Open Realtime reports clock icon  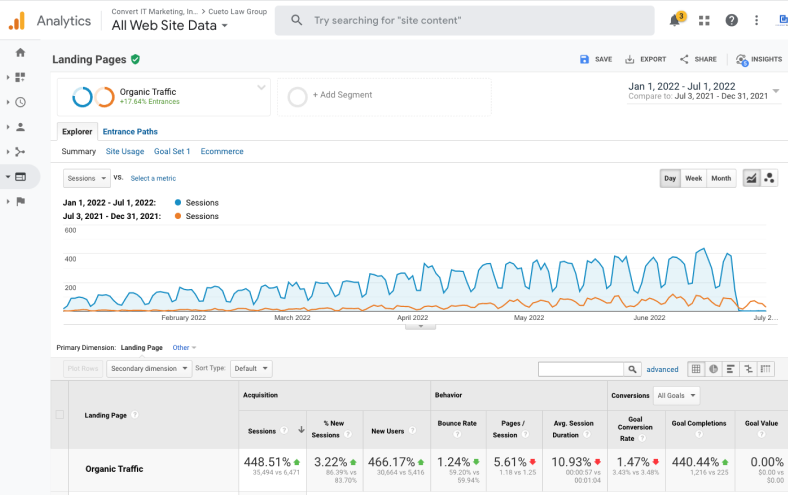click(x=20, y=102)
